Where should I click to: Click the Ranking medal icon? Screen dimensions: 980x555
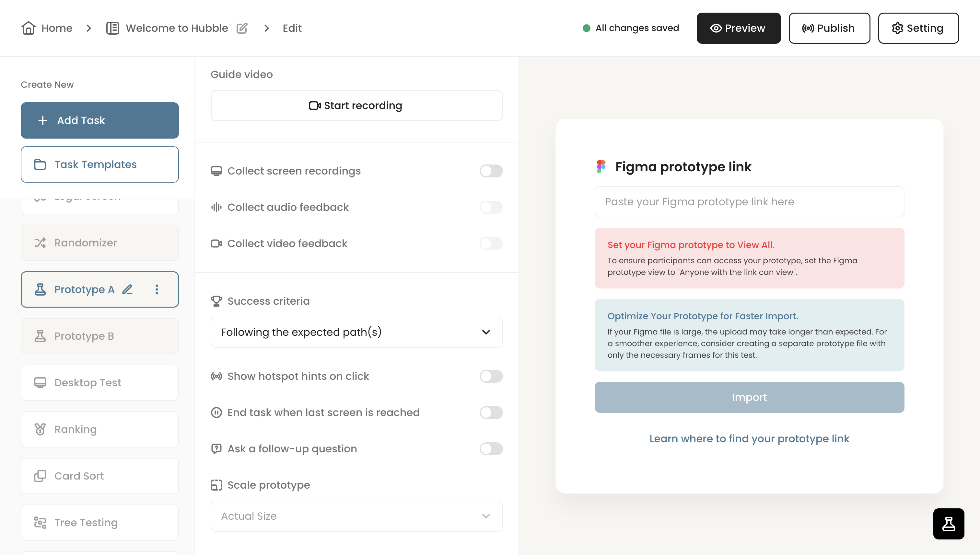[40, 429]
